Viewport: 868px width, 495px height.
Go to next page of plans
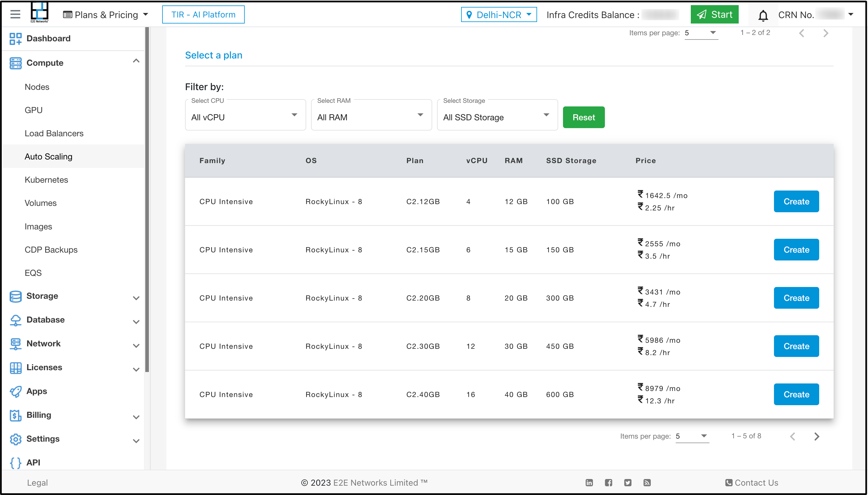click(817, 436)
